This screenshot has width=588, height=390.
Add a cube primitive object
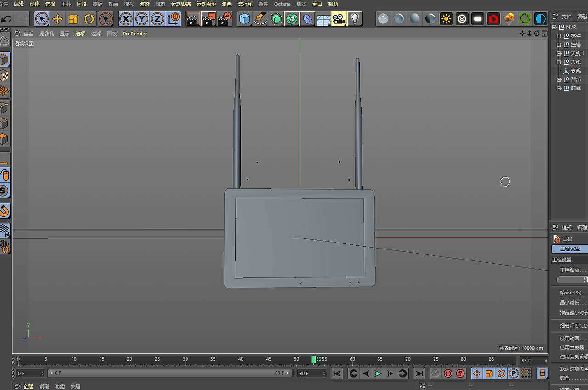point(245,19)
